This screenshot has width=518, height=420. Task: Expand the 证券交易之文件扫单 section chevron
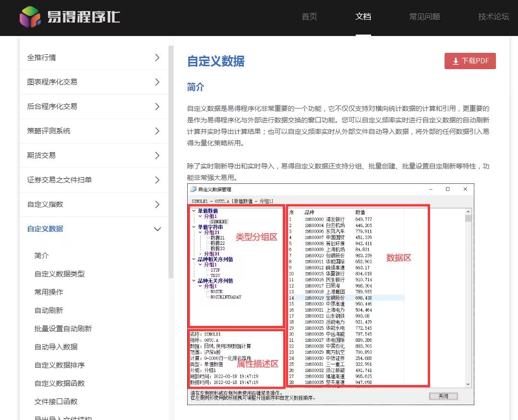click(157, 180)
